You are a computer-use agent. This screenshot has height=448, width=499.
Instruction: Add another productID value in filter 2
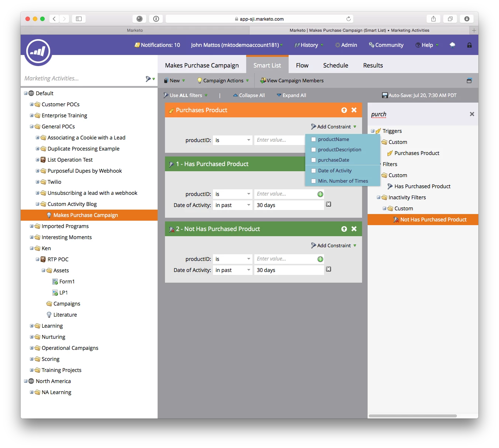(x=320, y=259)
